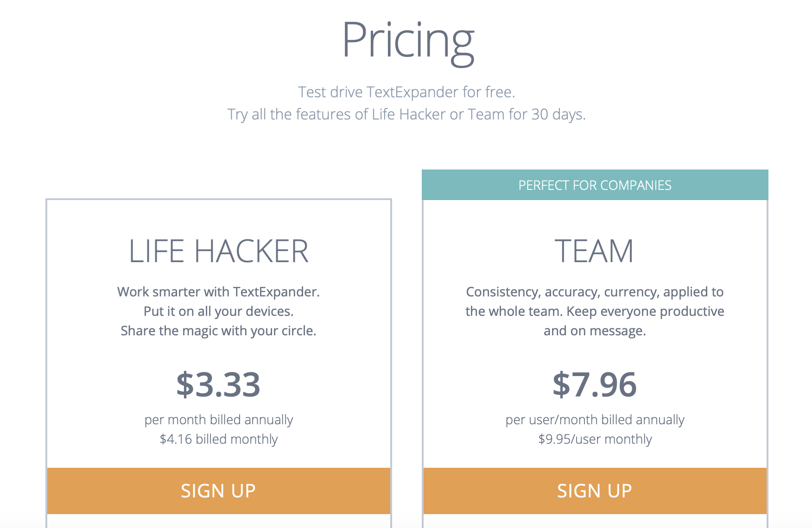Click "Put it on all your devices." line
The width and height of the screenshot is (812, 528).
point(218,311)
